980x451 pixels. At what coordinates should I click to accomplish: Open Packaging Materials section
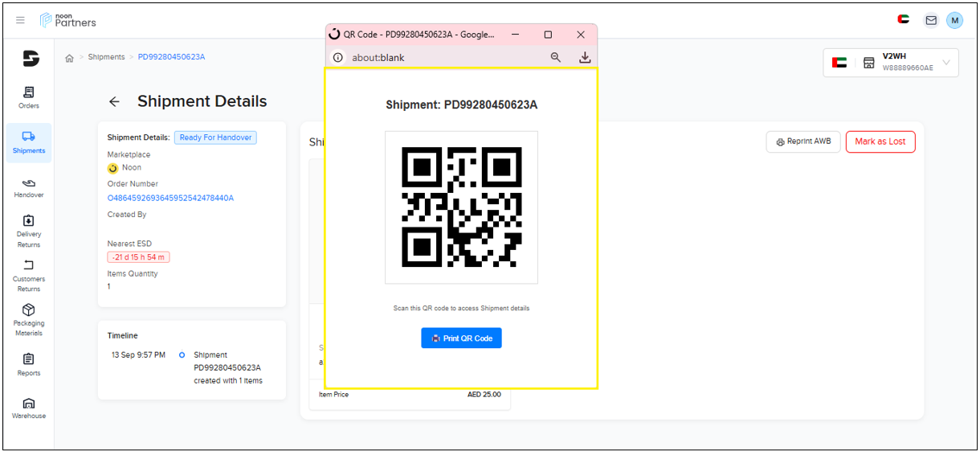(29, 320)
